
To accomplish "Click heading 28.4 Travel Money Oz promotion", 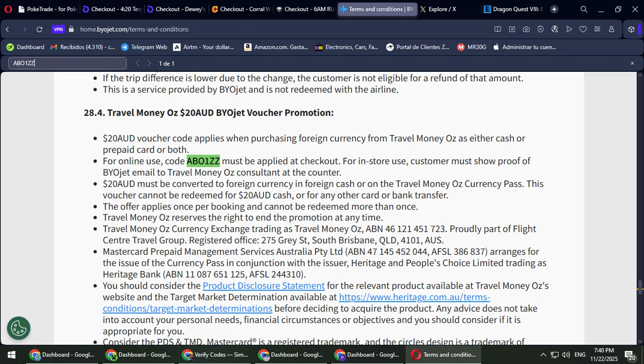I will [x=209, y=113].
